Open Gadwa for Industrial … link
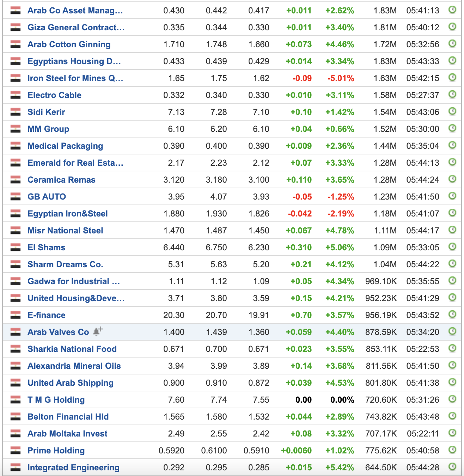 [74, 281]
